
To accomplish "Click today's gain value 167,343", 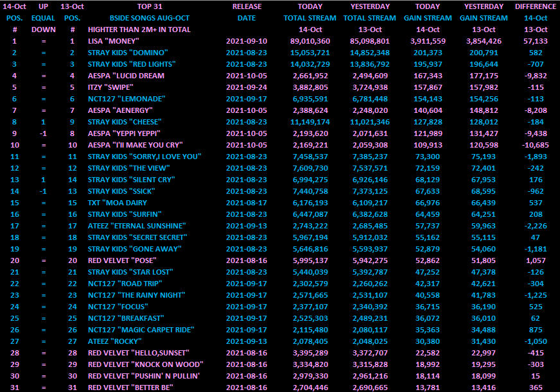I will coord(428,76).
